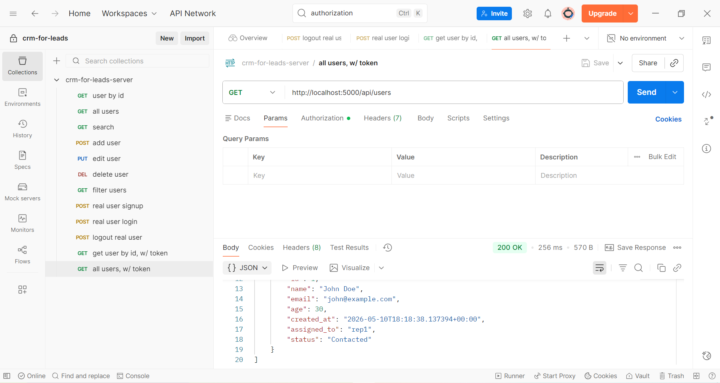Change the JSON response format dropdown
Image resolution: width=720 pixels, height=383 pixels.
(x=247, y=268)
